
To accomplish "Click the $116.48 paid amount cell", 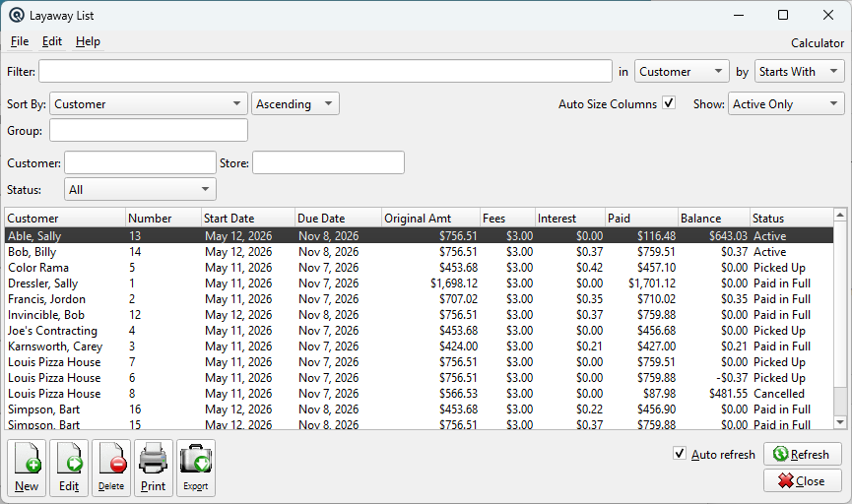I will (x=656, y=235).
